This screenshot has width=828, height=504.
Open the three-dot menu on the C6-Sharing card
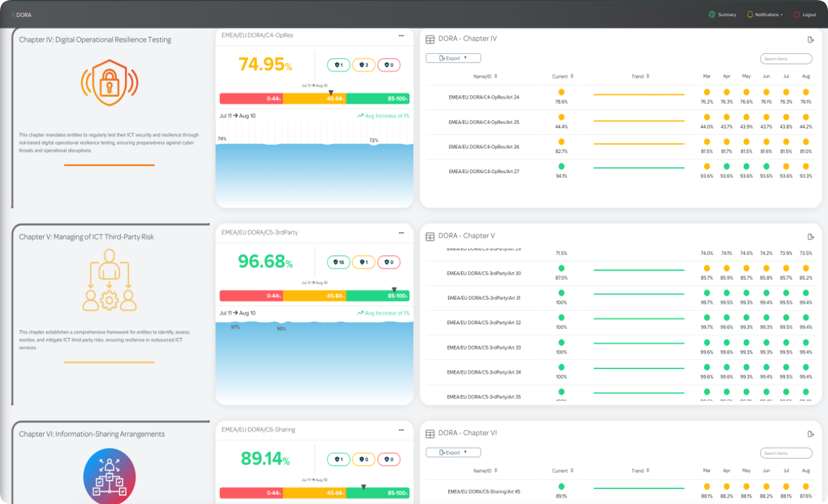tap(401, 430)
